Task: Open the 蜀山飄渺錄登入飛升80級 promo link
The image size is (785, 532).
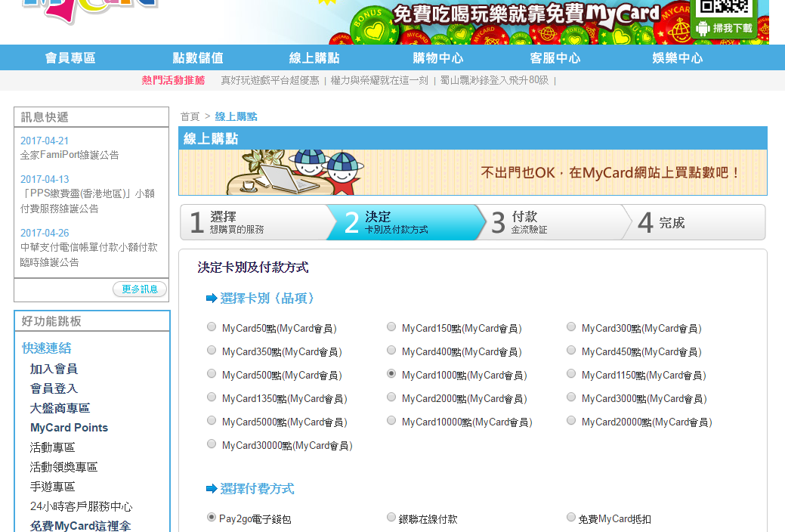Action: click(x=494, y=80)
